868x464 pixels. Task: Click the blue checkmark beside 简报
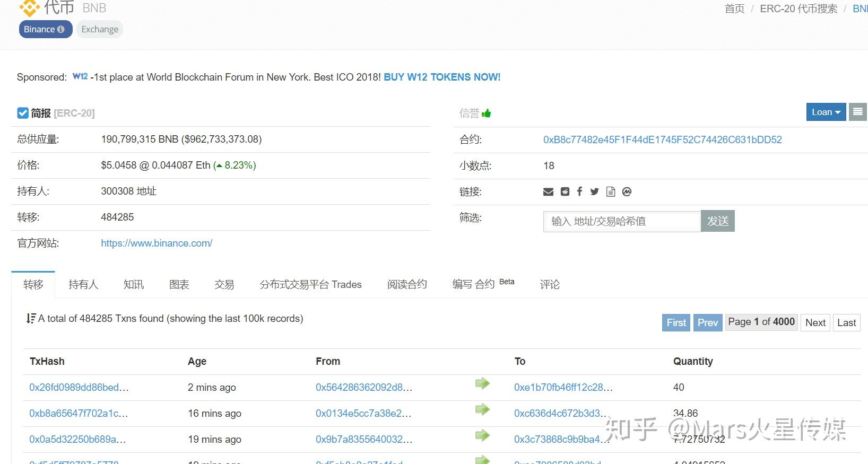pos(23,113)
